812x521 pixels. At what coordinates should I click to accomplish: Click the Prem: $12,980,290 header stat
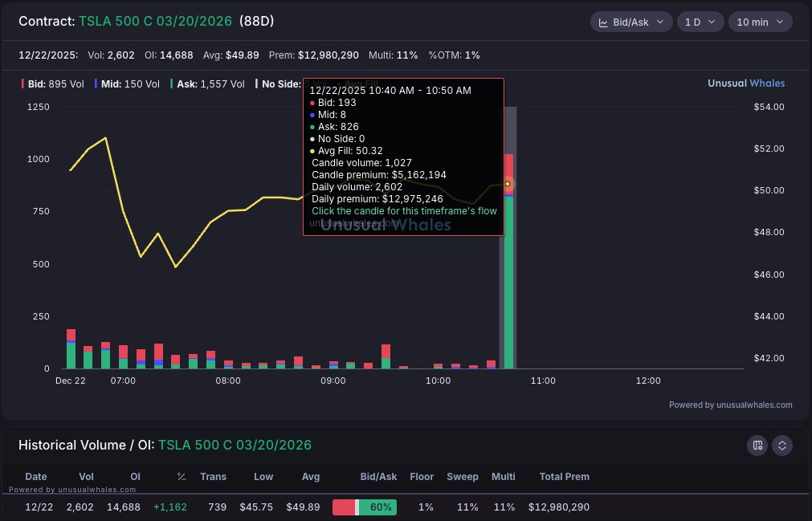(x=314, y=55)
